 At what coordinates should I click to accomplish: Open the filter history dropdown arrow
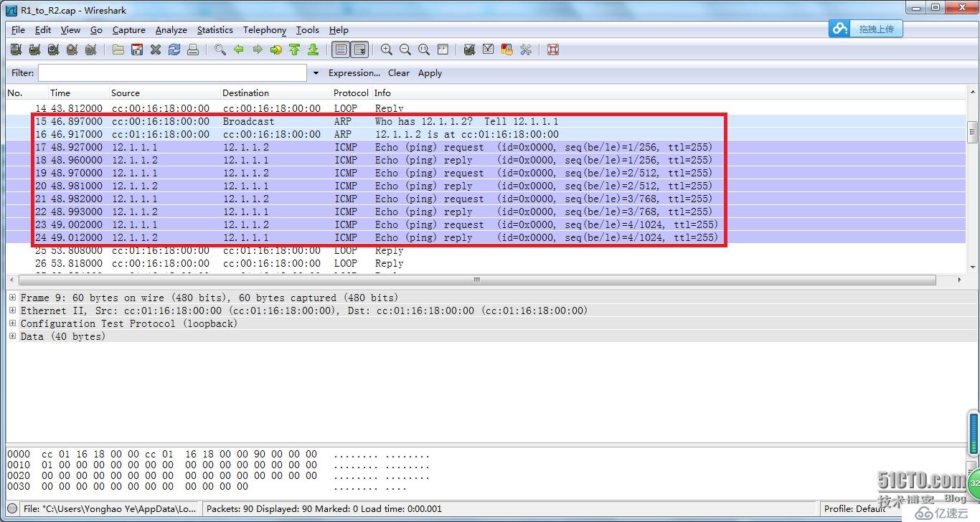click(x=316, y=73)
